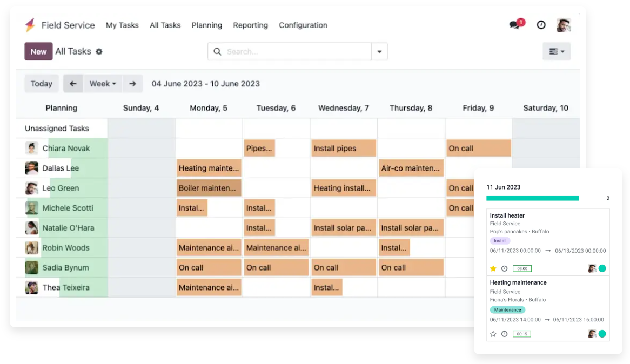Go to previous week with left arrow

(73, 84)
